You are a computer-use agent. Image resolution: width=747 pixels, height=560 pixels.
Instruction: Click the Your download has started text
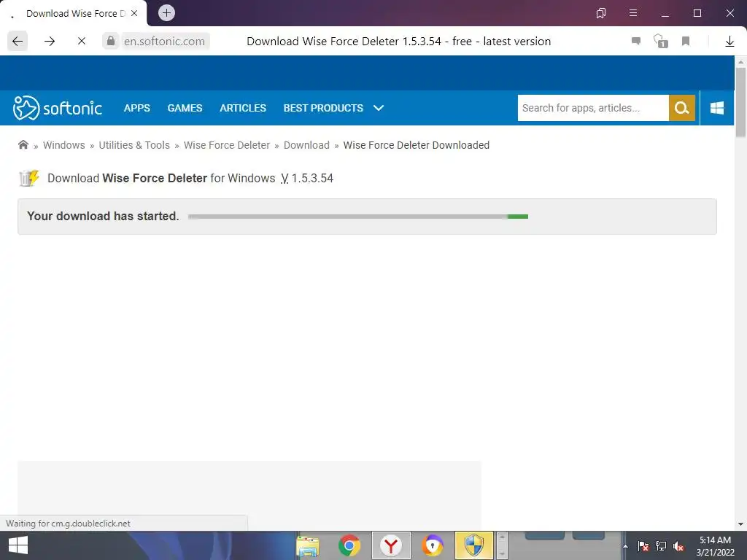coord(103,216)
